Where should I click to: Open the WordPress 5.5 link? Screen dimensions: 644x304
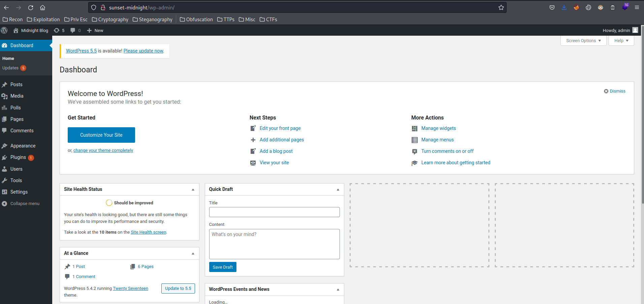81,51
